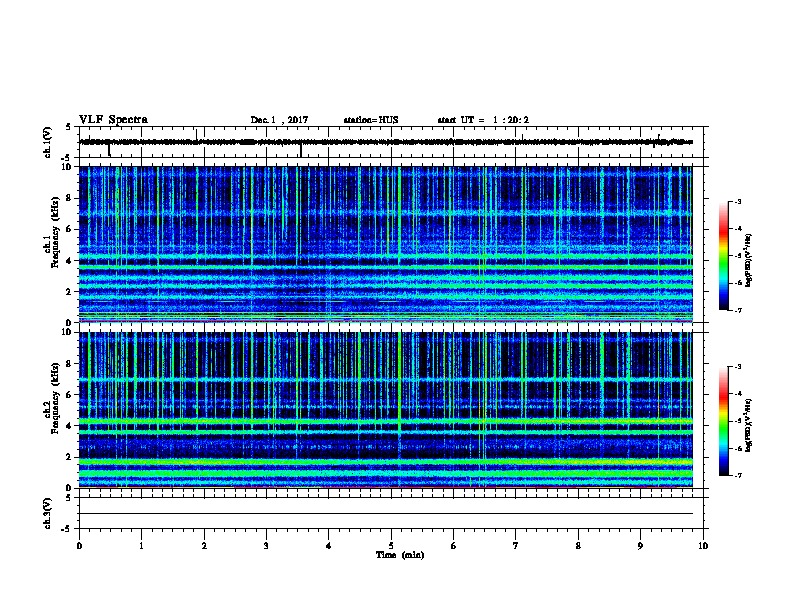Click time tick label '0' on the x-axis
Viewport: 792px width, 612px height.
79,546
